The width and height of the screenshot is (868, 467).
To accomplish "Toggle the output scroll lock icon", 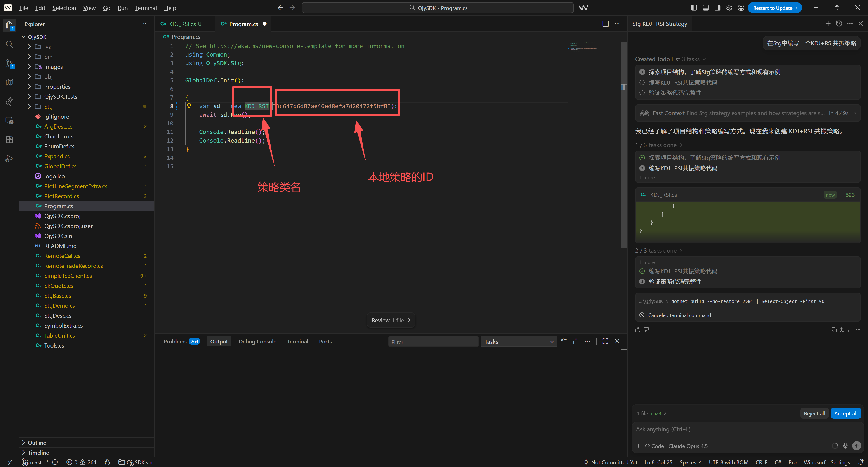I will click(x=576, y=341).
